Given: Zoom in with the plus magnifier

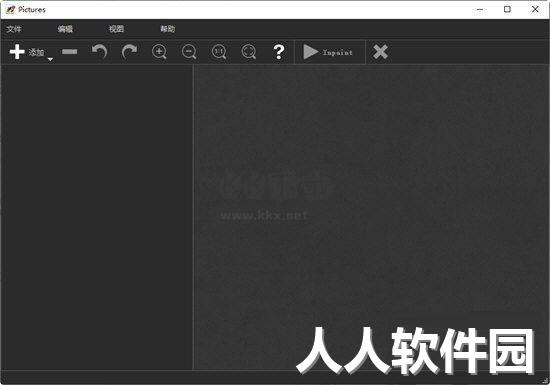Looking at the screenshot, I should tap(159, 52).
